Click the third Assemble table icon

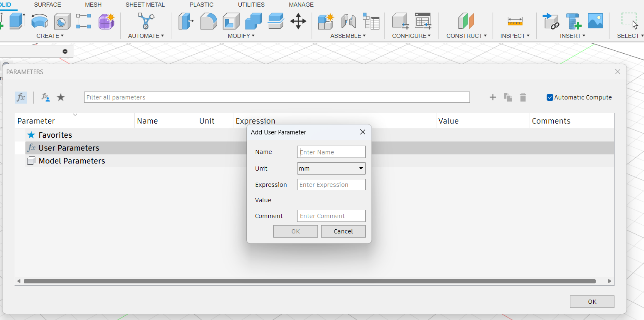point(371,21)
